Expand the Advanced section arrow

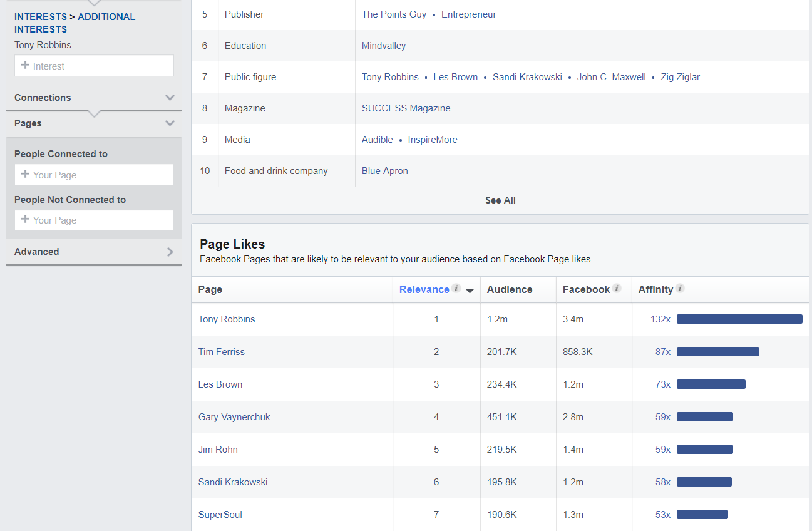point(170,252)
